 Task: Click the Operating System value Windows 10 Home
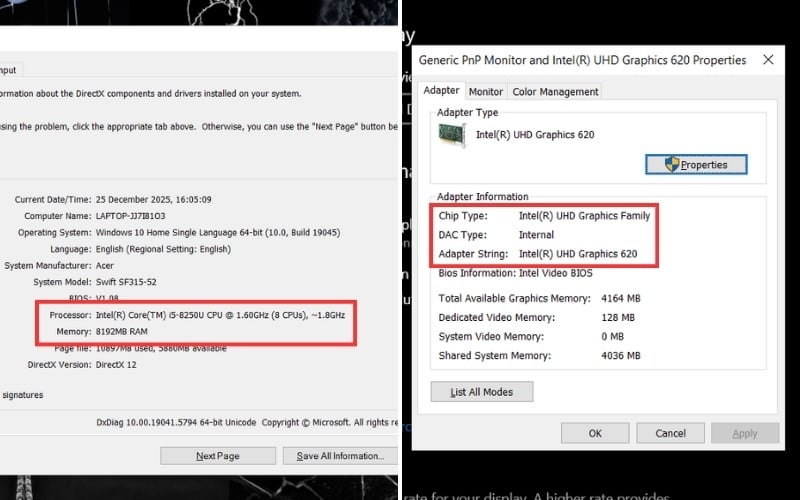coord(218,233)
